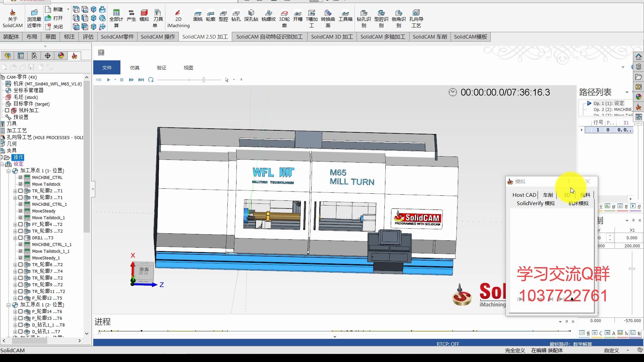Switch to SolidCAM 车削 ribbon tab
644x362 pixels.
click(x=429, y=37)
